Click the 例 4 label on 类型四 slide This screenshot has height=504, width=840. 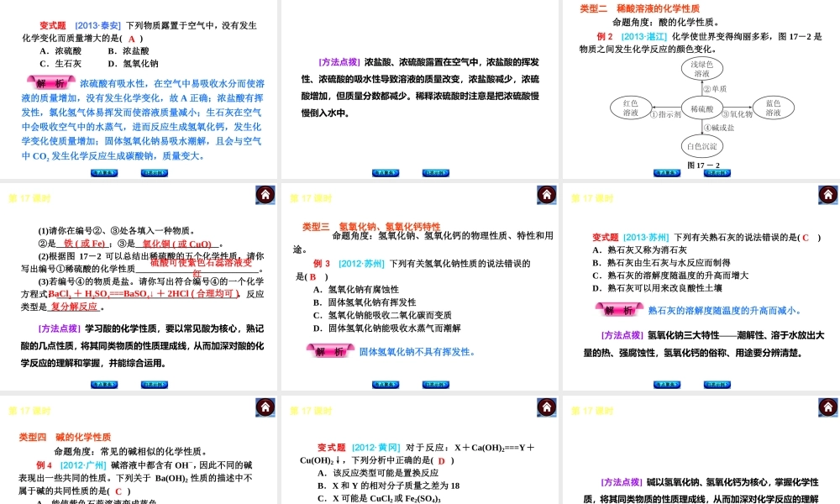(x=44, y=465)
